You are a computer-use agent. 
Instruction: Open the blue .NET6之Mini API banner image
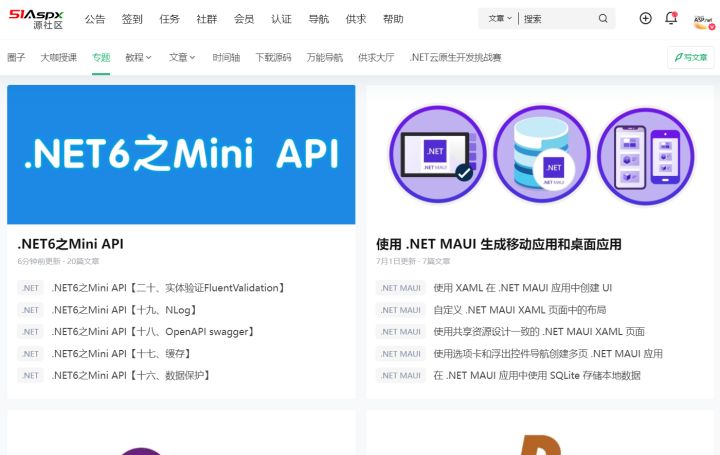click(x=181, y=154)
